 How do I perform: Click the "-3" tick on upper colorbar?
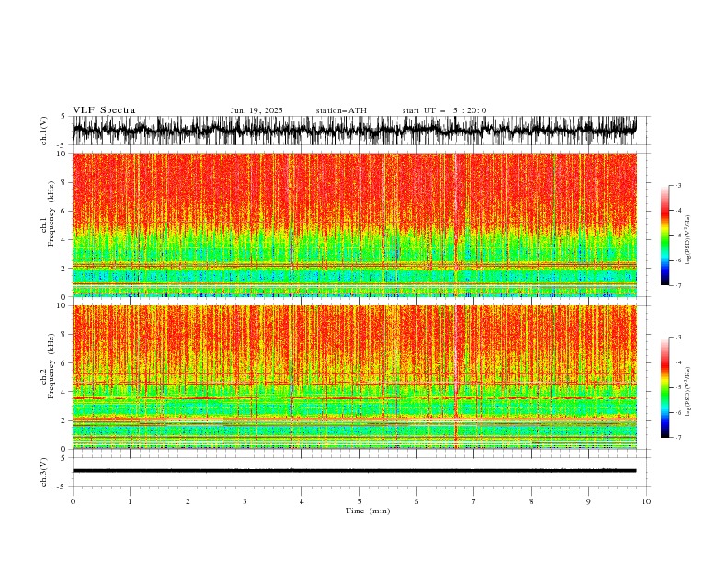click(677, 185)
